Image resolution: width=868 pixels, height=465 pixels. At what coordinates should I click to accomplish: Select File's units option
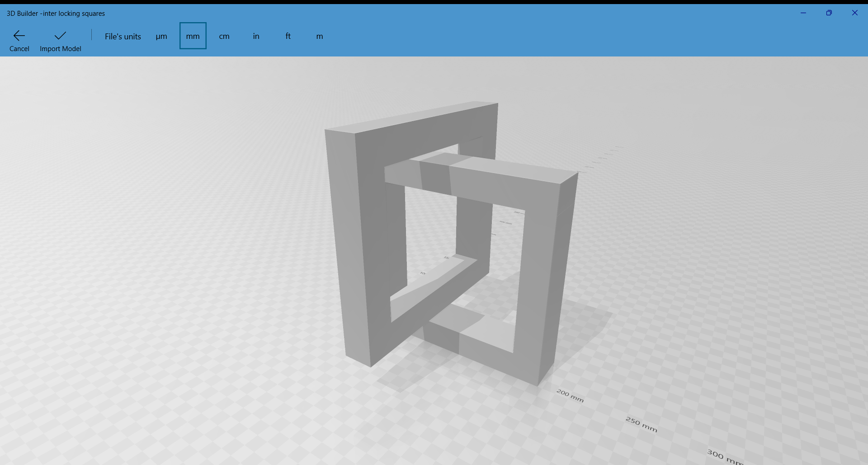click(123, 36)
